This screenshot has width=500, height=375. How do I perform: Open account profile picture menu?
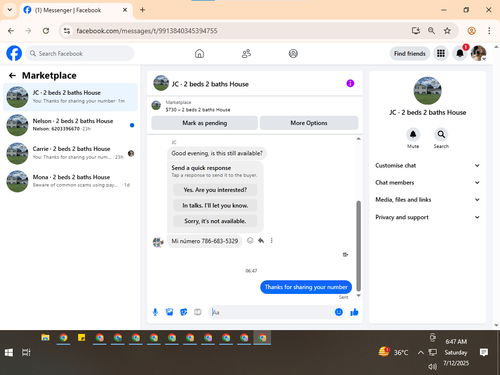[478, 53]
